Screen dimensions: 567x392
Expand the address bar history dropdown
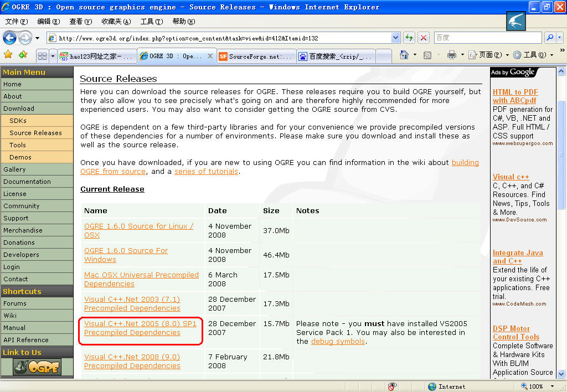click(x=395, y=38)
